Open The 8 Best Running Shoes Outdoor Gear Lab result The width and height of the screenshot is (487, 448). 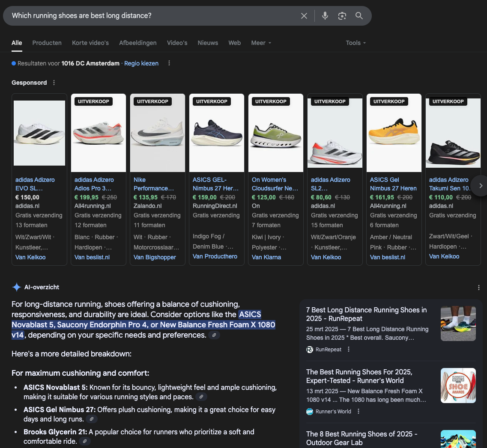[362, 439]
